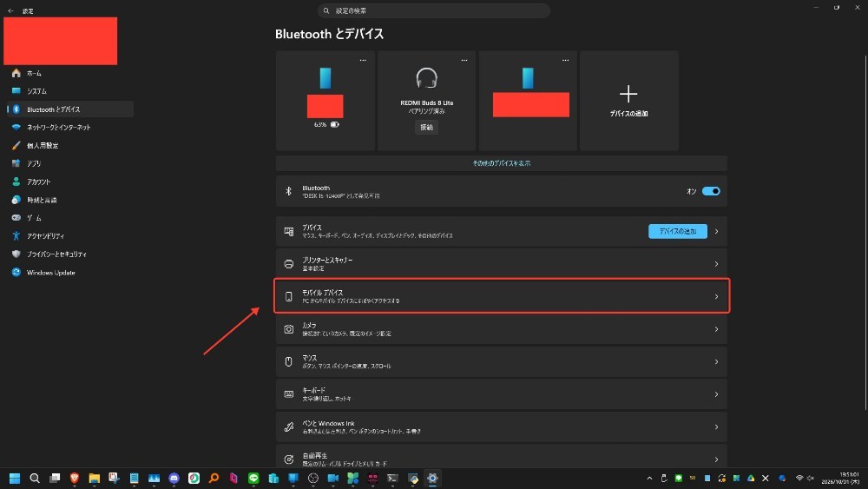Open ネットワークとインターネット in the sidebar
This screenshot has height=489, width=868.
69,128
